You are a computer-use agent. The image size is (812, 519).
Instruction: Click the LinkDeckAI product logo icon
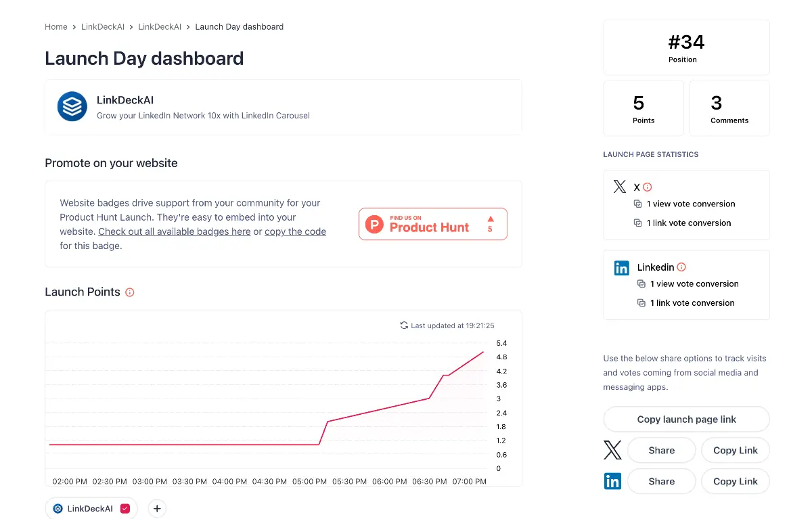pyautogui.click(x=72, y=107)
